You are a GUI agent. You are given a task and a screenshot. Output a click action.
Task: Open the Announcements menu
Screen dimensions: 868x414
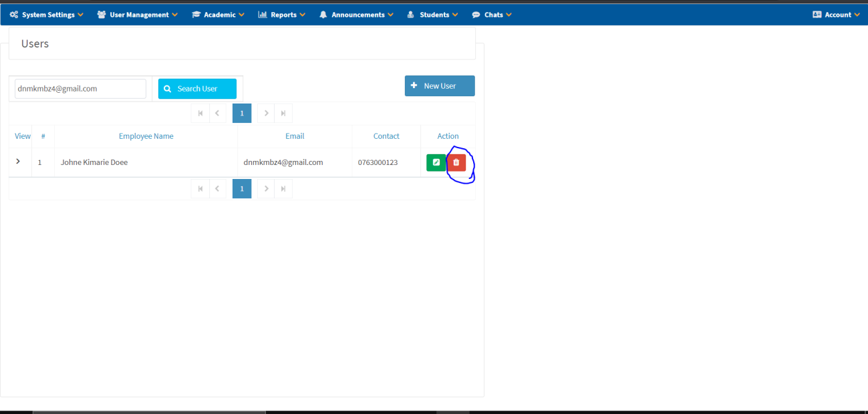point(356,15)
